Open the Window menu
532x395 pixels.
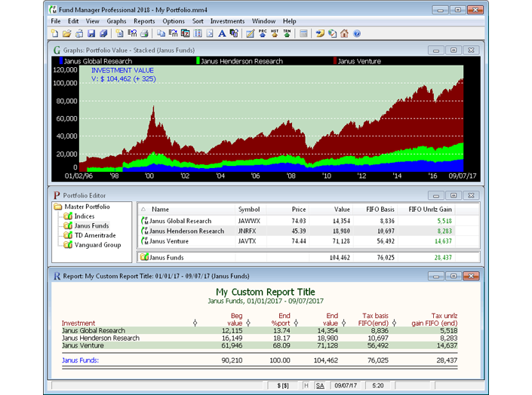pos(263,21)
